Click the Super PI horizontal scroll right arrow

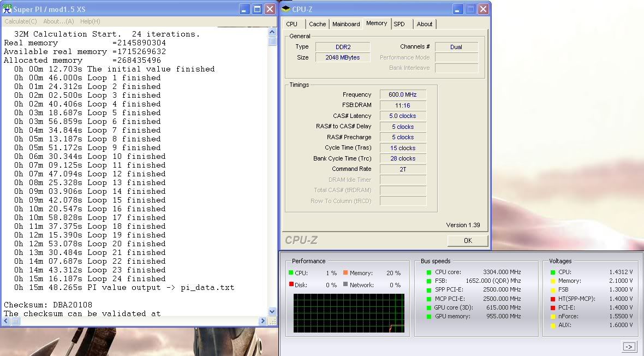263,321
